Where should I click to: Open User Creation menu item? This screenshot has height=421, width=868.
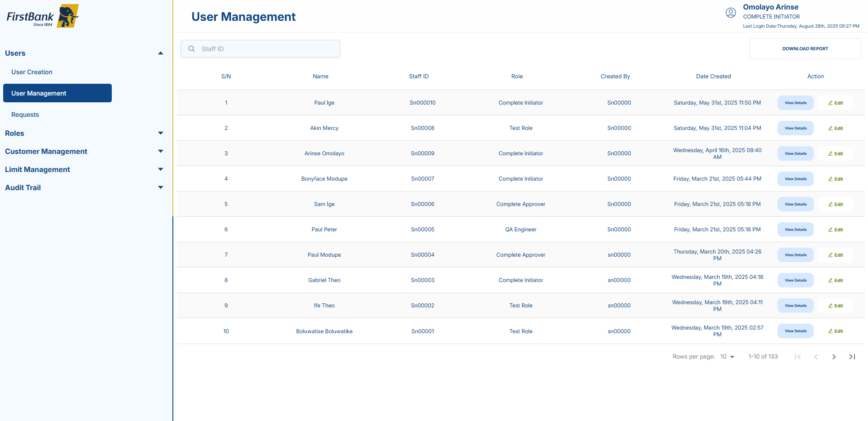(32, 72)
